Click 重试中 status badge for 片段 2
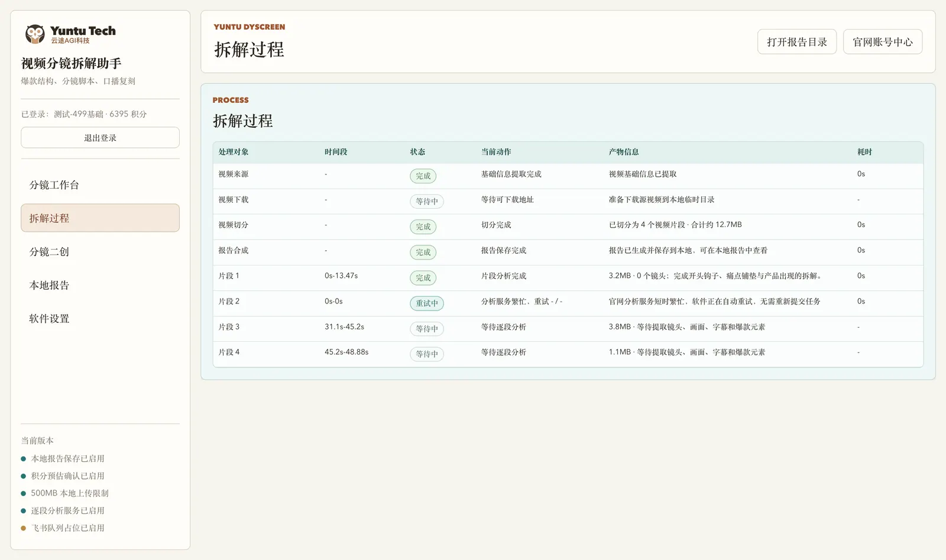The width and height of the screenshot is (946, 560). click(x=426, y=303)
